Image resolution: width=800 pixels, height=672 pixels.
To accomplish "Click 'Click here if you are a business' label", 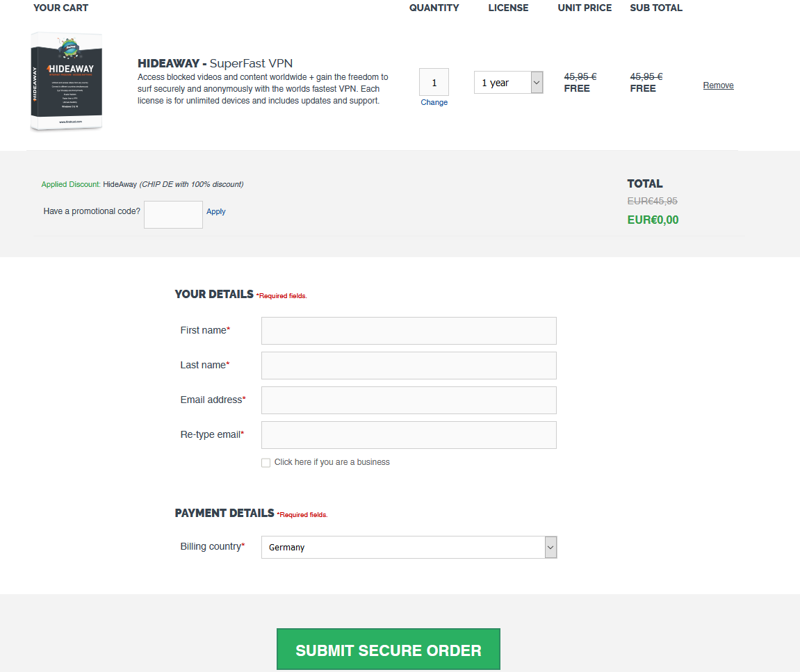I will click(332, 462).
